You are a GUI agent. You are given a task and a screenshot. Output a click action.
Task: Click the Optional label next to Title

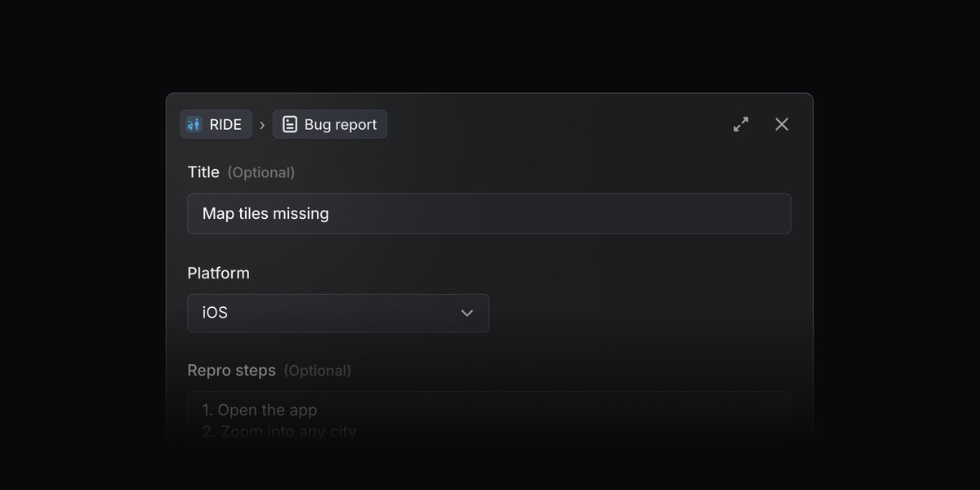coord(260,172)
